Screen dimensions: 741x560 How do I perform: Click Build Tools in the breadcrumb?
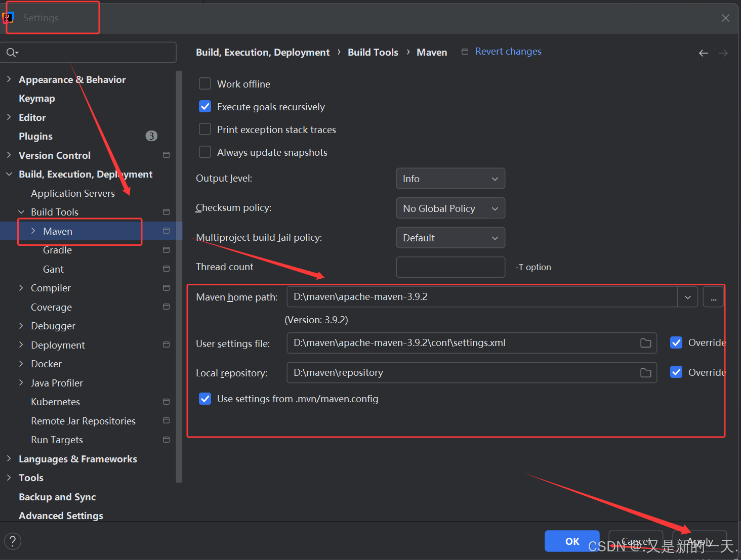point(373,52)
